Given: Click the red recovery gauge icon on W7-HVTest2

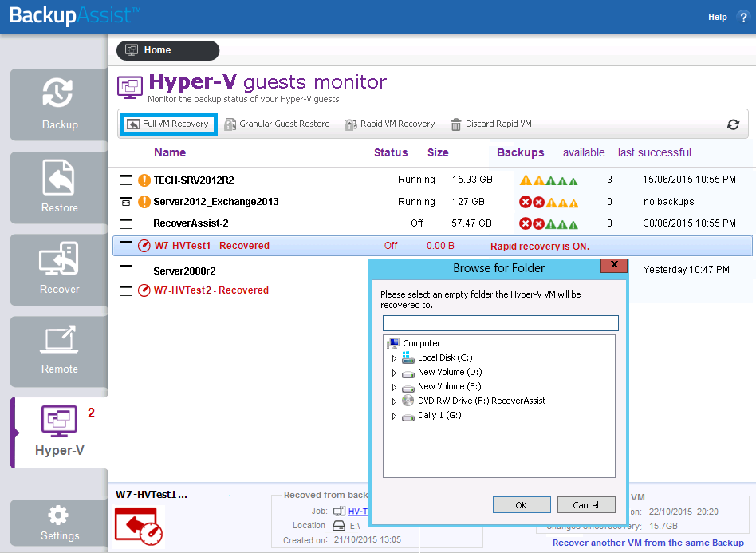Looking at the screenshot, I should click(x=144, y=290).
